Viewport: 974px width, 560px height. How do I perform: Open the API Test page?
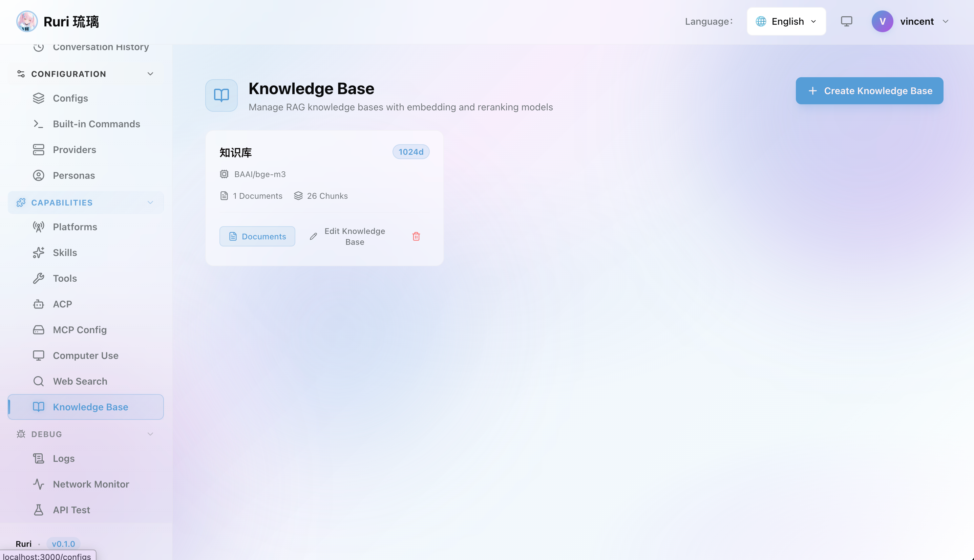[86, 510]
